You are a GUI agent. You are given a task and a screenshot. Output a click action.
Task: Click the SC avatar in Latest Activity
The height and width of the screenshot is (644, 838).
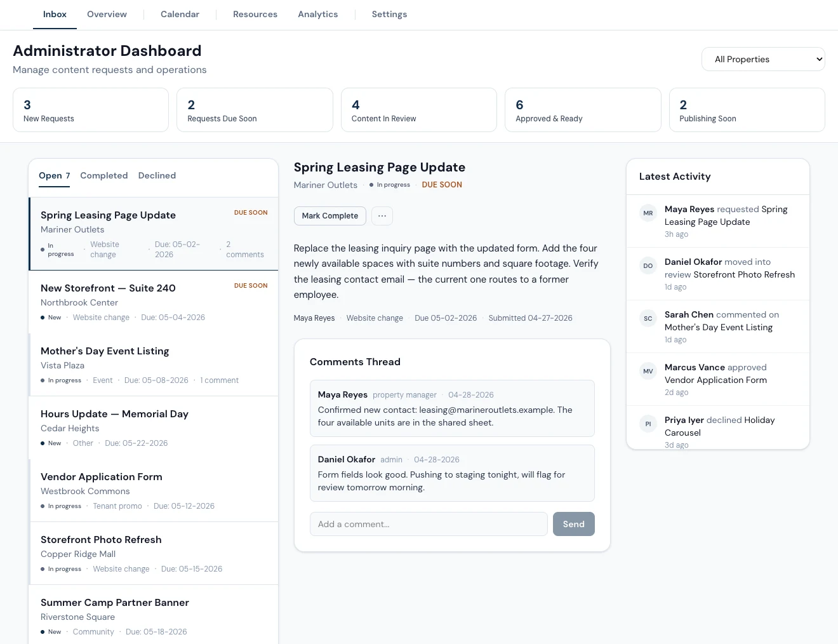tap(648, 319)
